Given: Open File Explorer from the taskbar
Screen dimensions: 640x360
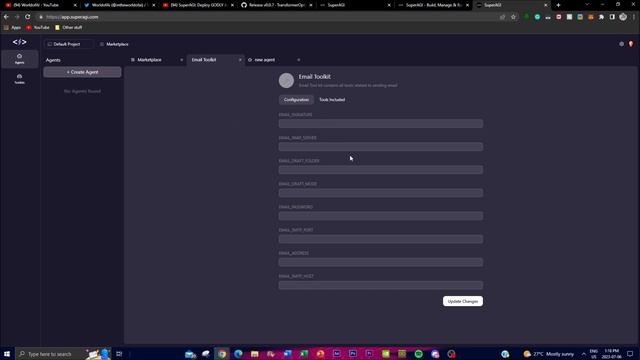Looking at the screenshot, I should pyautogui.click(x=255, y=354).
